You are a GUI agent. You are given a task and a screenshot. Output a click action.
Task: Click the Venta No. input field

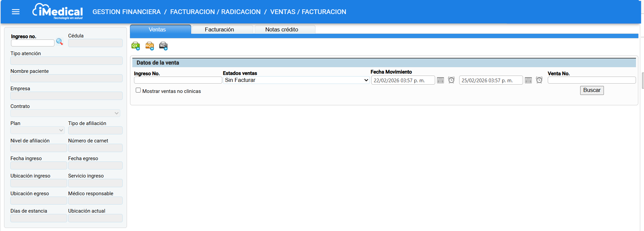(592, 80)
